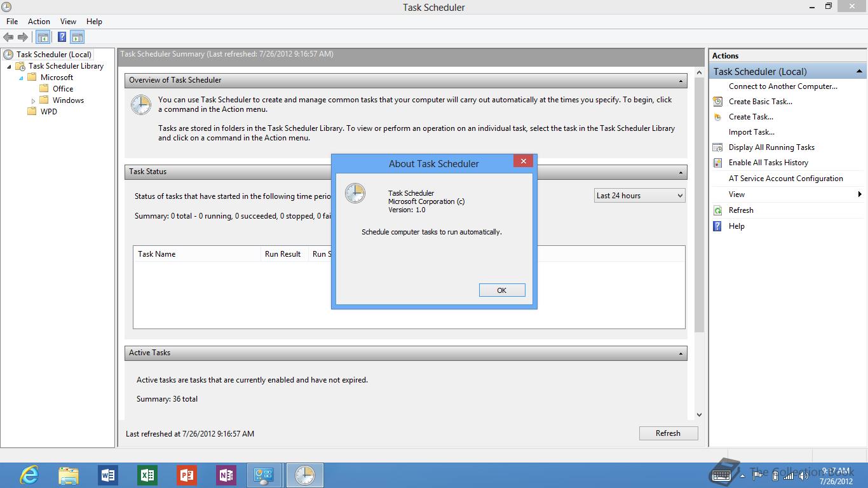The image size is (868, 488).
Task: Click the Forward arrow in the toolbar
Action: pyautogui.click(x=23, y=37)
